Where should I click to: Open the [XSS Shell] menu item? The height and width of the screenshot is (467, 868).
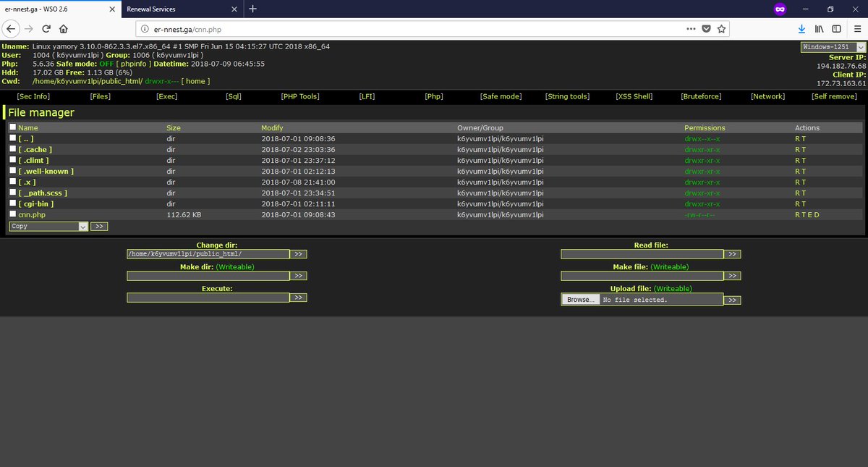click(634, 96)
